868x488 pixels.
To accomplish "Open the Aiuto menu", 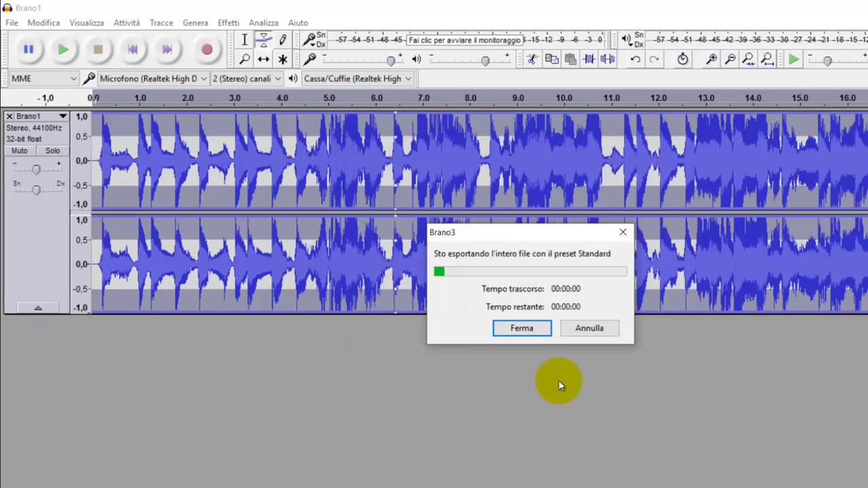I will 298,22.
